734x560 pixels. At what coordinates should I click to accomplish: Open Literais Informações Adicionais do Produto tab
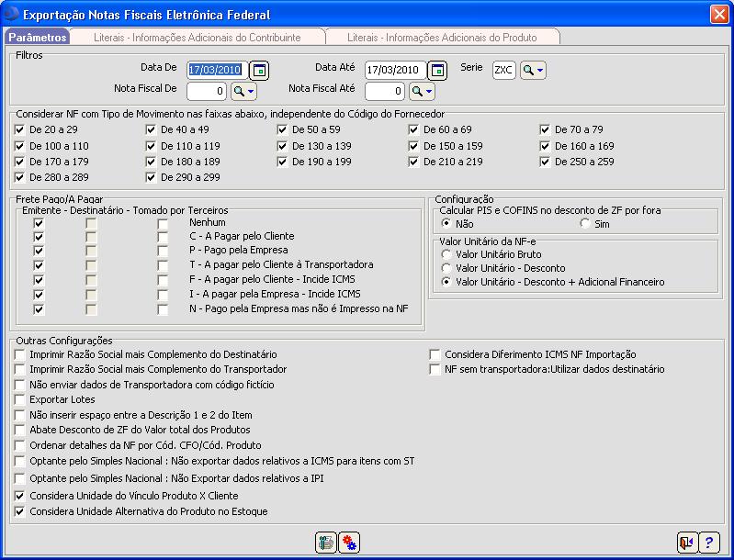(x=442, y=38)
